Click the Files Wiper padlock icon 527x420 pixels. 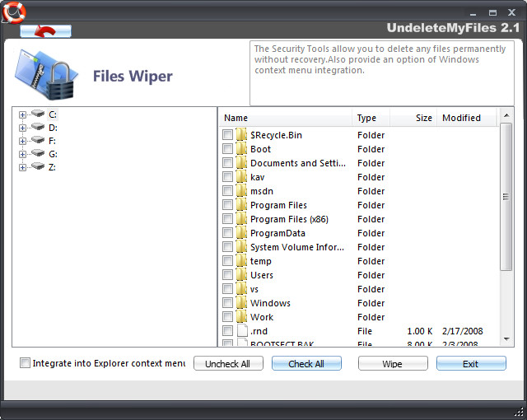pos(46,75)
